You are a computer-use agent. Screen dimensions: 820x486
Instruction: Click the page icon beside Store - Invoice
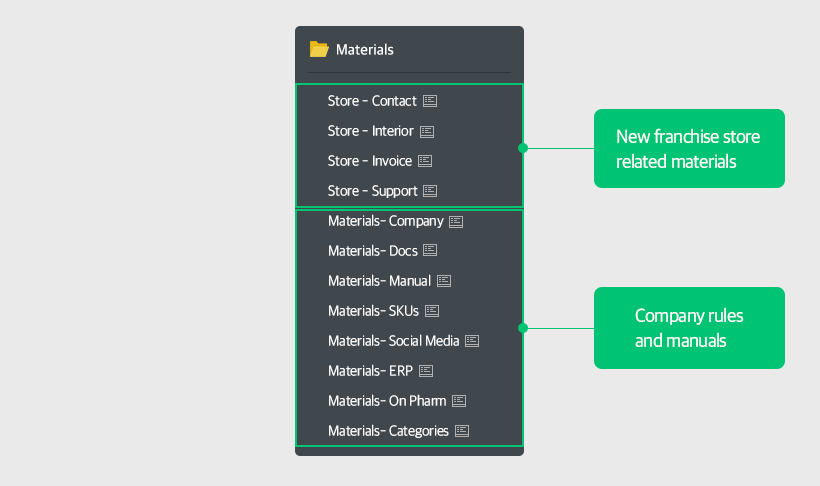tap(425, 161)
